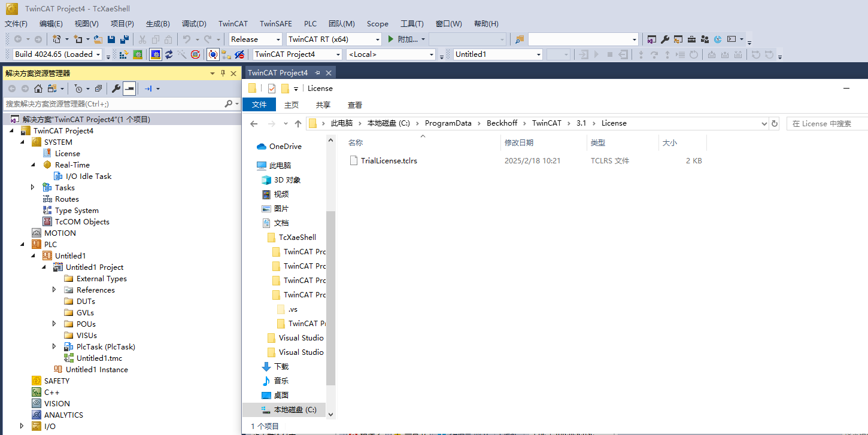Viewport: 868px width, 435px height.
Task: Expand the Tasks node in project tree
Action: coord(33,187)
